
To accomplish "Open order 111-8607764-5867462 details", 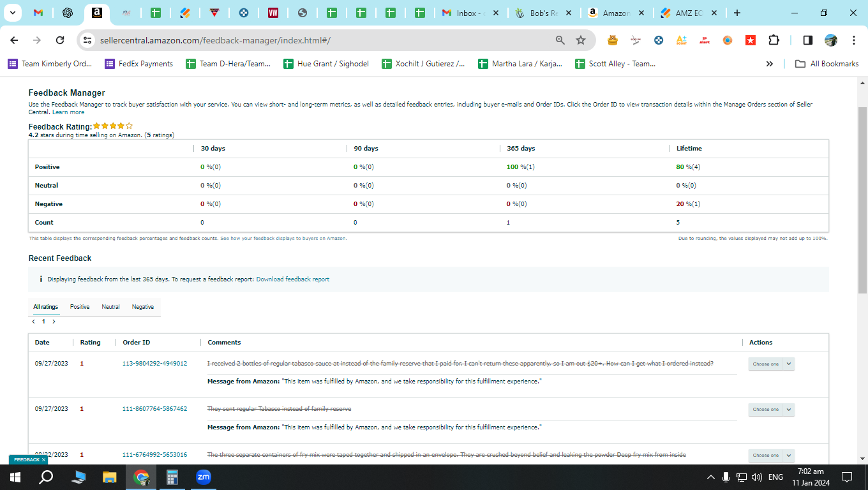I will [154, 409].
